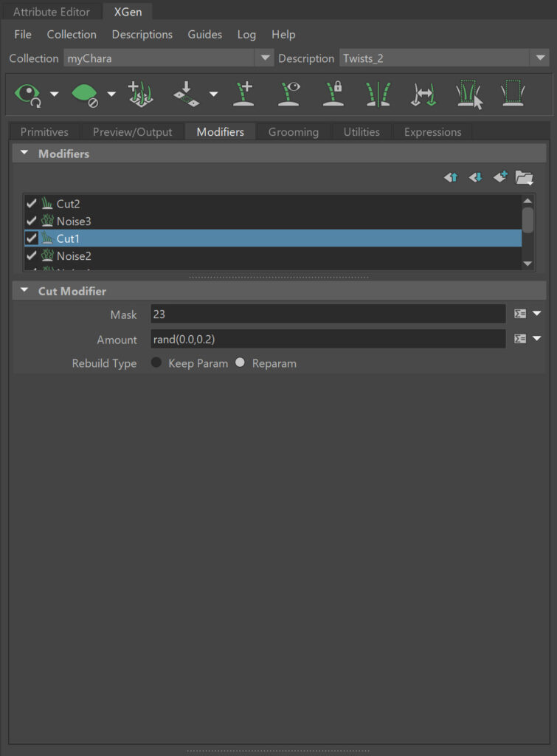Click the add guide plus icon
Image resolution: width=557 pixels, height=756 pixels.
[x=243, y=94]
